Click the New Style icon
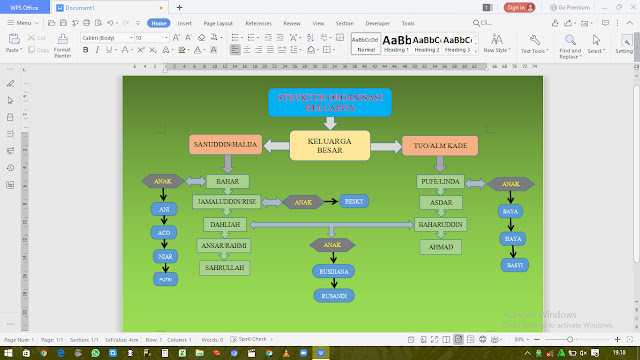This screenshot has height=360, width=640. (x=497, y=40)
